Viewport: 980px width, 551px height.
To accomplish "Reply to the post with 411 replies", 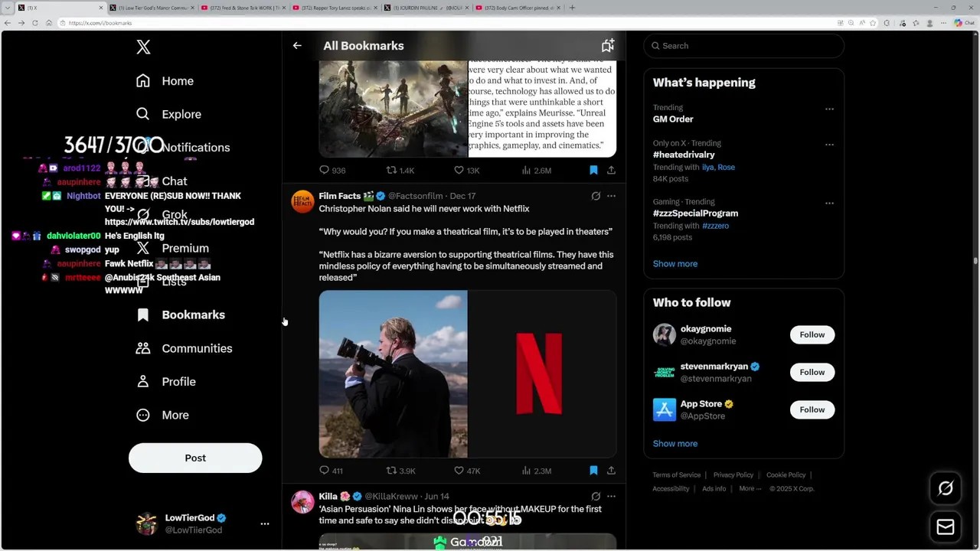I will (x=331, y=471).
